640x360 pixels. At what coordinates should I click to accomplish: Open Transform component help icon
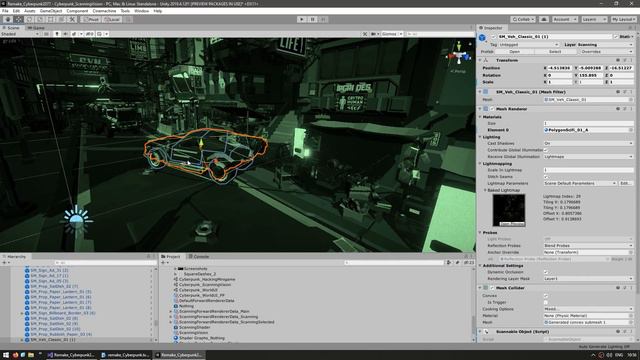coord(618,60)
